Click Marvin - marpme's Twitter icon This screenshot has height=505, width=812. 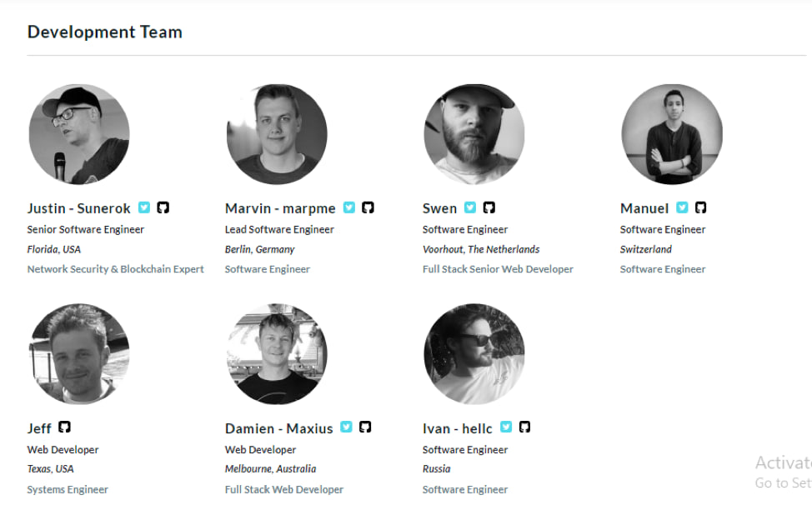(349, 207)
